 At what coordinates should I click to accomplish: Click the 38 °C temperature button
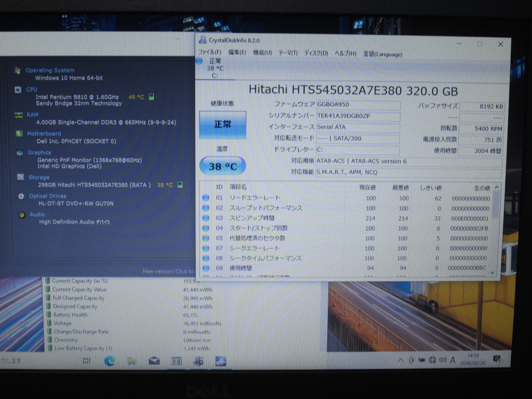[x=222, y=166]
